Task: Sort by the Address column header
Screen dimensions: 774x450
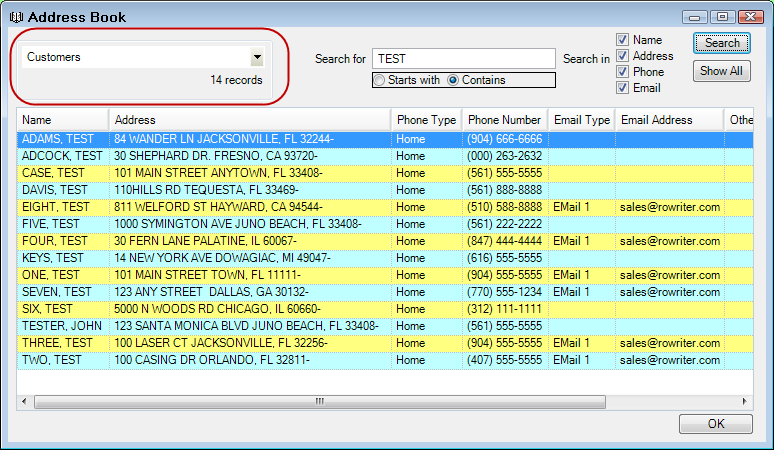Action: [x=249, y=120]
